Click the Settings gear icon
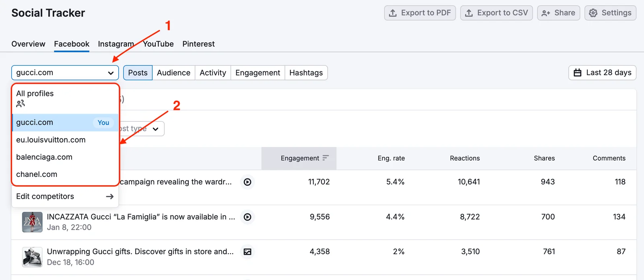 (593, 13)
